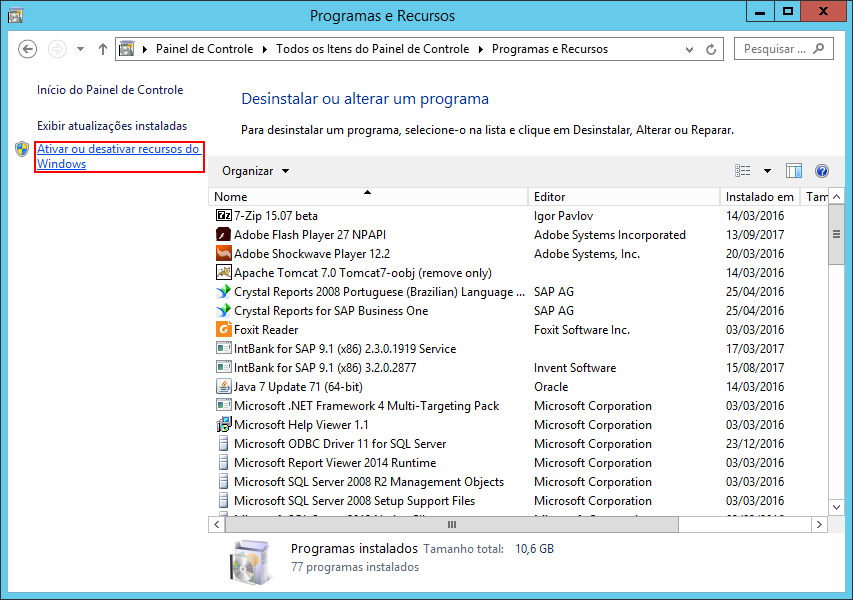Click the Crystal Reports for SAP Business One icon
This screenshot has height=600, width=853.
click(224, 311)
